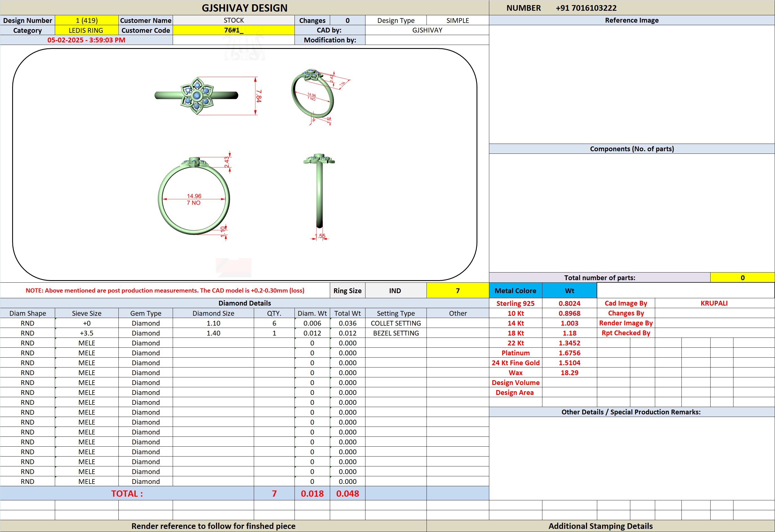Click the yellow total parts cell 0
The image size is (775, 532).
[743, 278]
